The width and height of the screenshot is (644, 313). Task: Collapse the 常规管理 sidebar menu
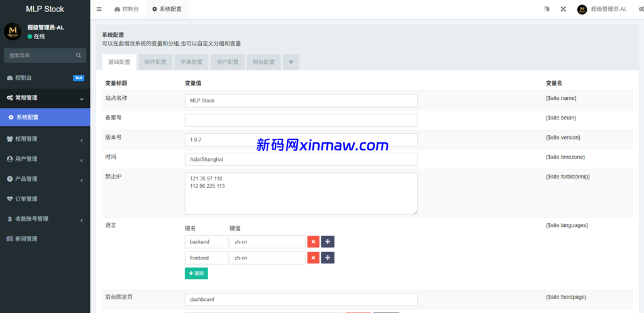45,98
